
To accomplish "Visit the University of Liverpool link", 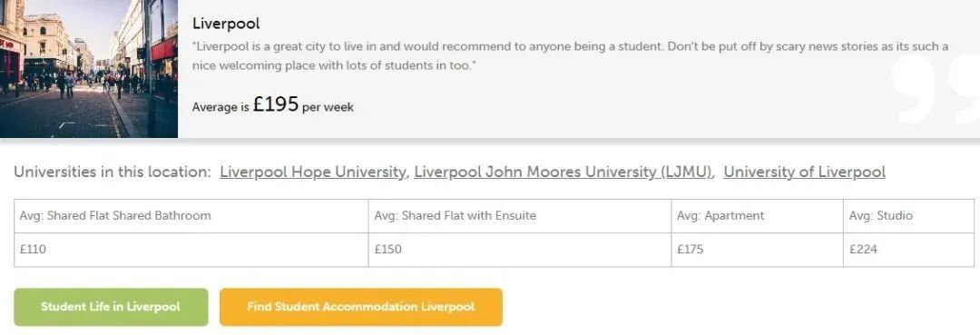I will pyautogui.click(x=804, y=172).
